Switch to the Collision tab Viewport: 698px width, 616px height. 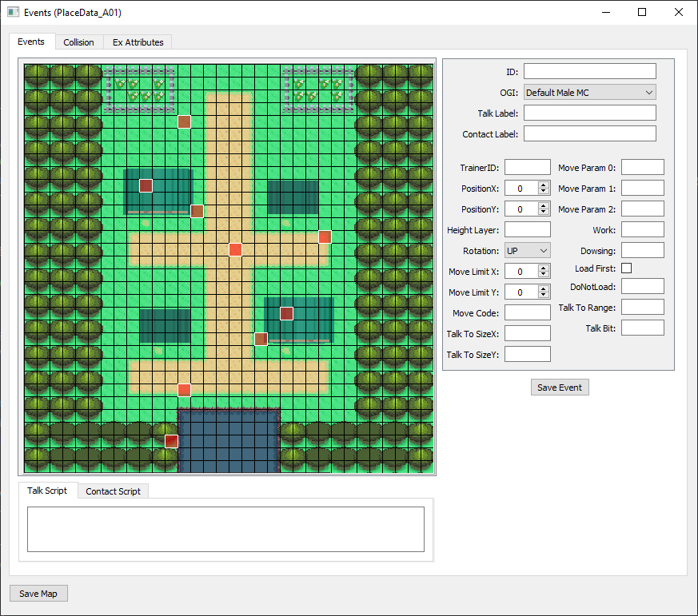79,42
